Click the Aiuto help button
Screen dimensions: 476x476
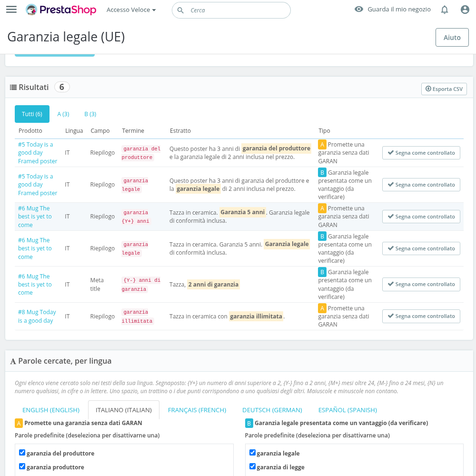coord(452,38)
